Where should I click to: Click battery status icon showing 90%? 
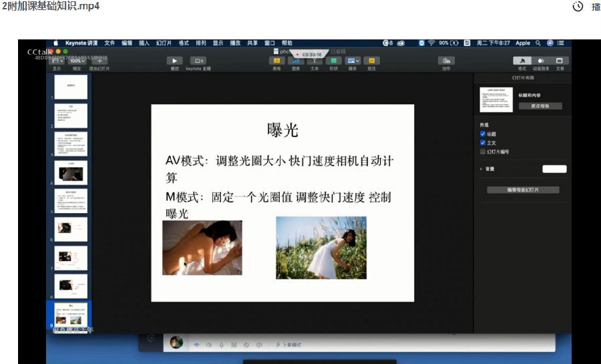click(x=449, y=43)
